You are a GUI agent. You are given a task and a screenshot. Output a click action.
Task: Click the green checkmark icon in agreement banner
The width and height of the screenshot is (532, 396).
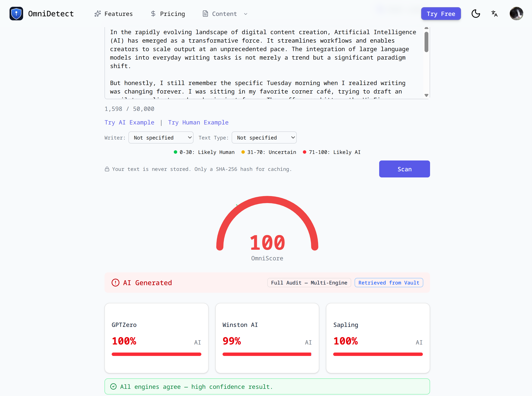(x=113, y=386)
